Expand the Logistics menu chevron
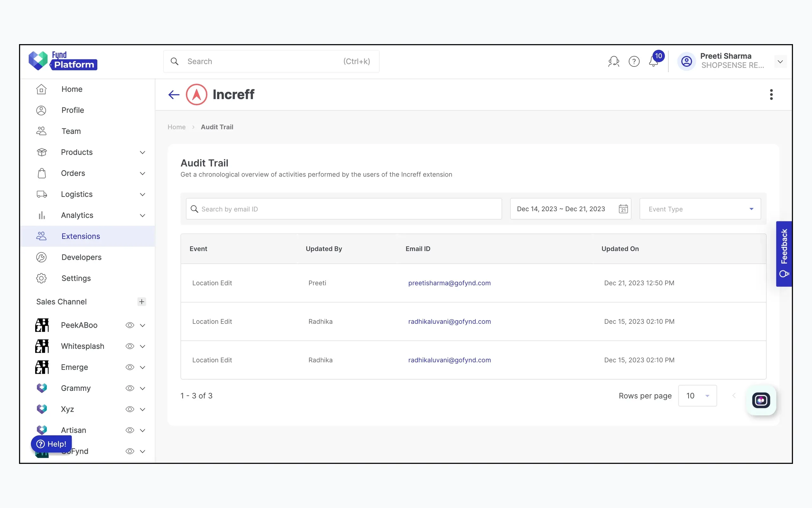Screen dimensions: 812x508 [143, 195]
